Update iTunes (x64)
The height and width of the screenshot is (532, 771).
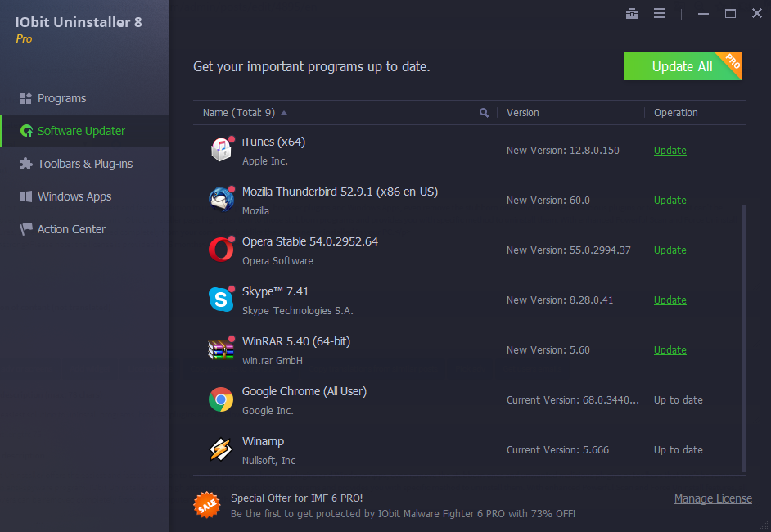670,151
